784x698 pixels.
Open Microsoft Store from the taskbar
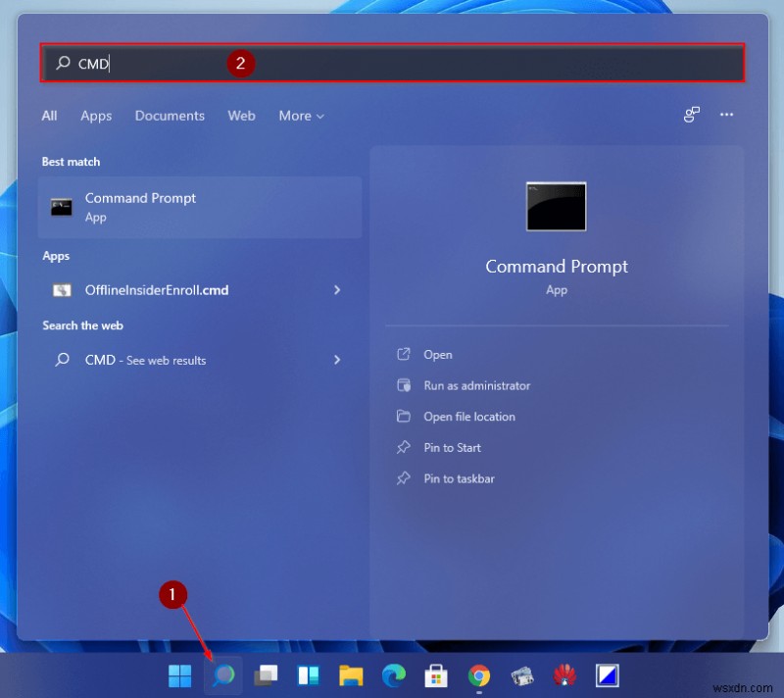[x=436, y=675]
